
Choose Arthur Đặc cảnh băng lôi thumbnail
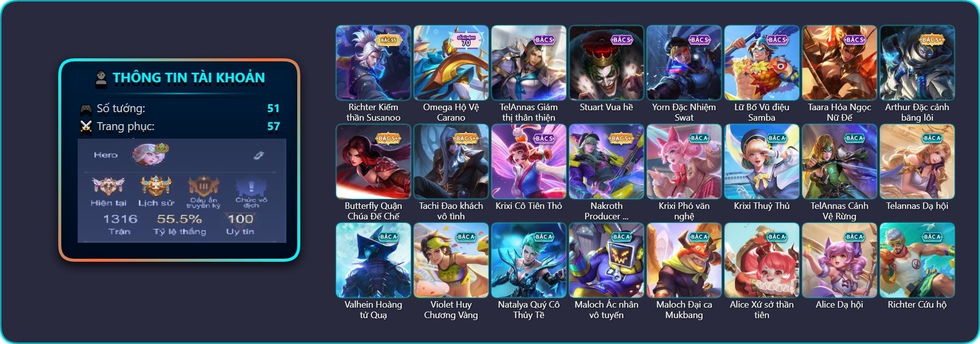point(917,63)
